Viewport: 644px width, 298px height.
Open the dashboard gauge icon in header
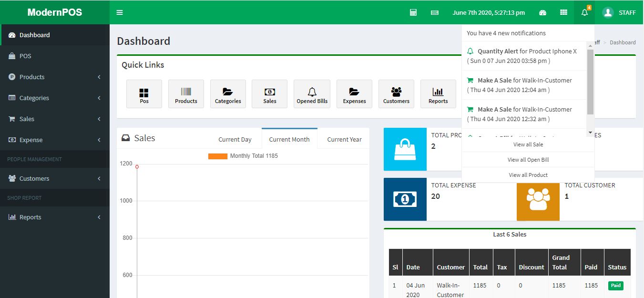pos(542,12)
